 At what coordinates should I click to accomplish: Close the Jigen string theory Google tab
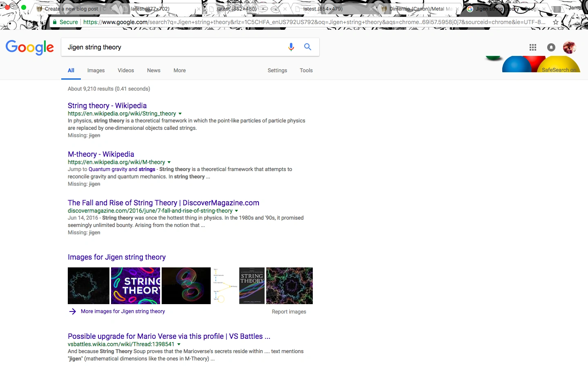click(544, 9)
